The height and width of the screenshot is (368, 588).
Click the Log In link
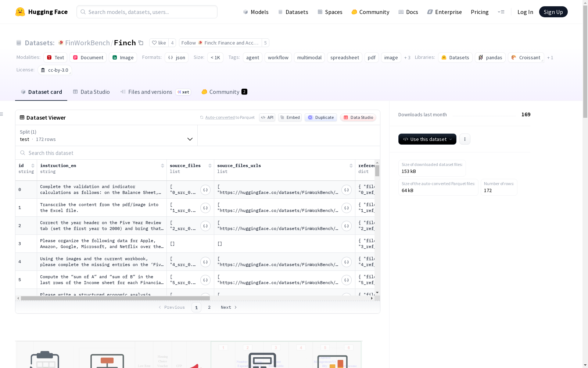click(525, 12)
